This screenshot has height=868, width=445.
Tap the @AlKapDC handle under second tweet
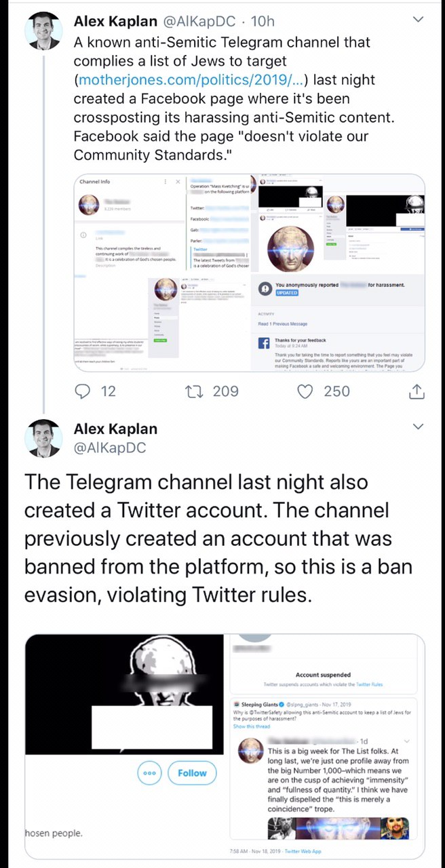pyautogui.click(x=109, y=448)
